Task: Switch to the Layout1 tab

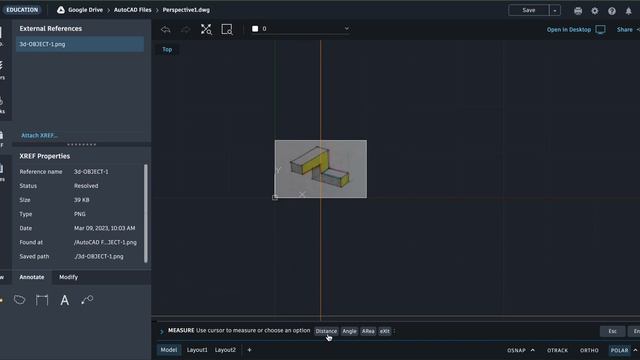Action: click(x=197, y=350)
